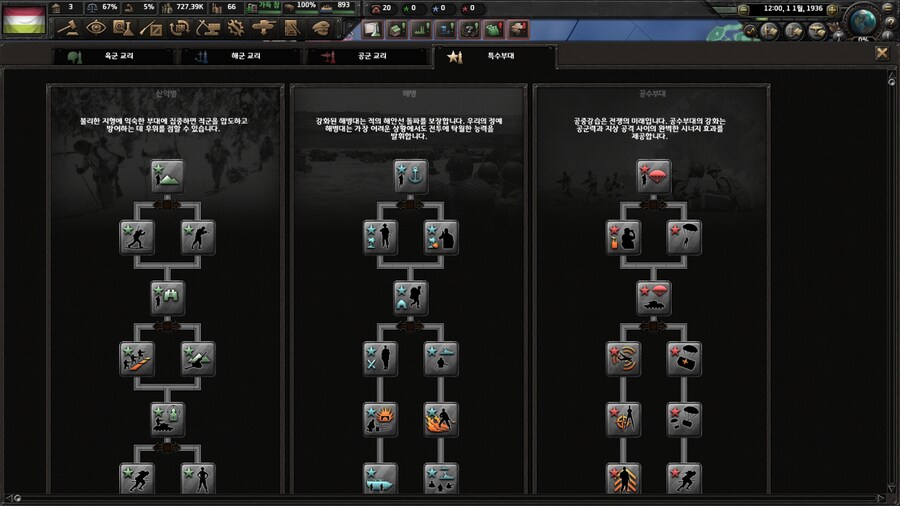
Task: Select the red parachute node atop the right tree
Action: (x=654, y=176)
